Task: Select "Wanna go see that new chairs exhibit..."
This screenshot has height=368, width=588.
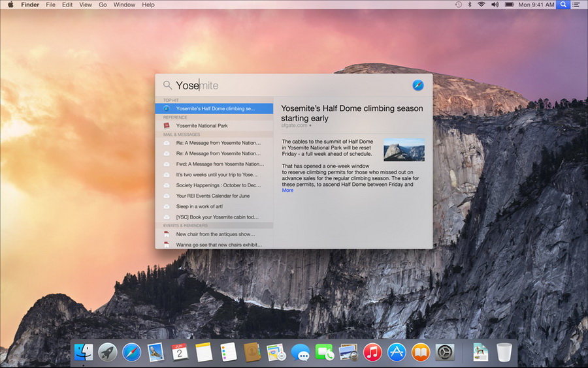Action: pos(214,245)
